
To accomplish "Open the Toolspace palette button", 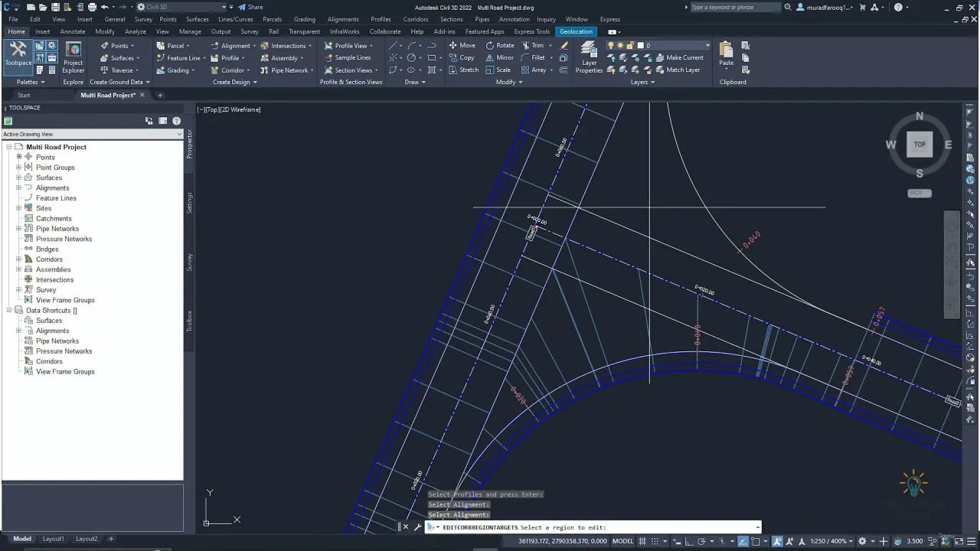I will pyautogui.click(x=18, y=57).
